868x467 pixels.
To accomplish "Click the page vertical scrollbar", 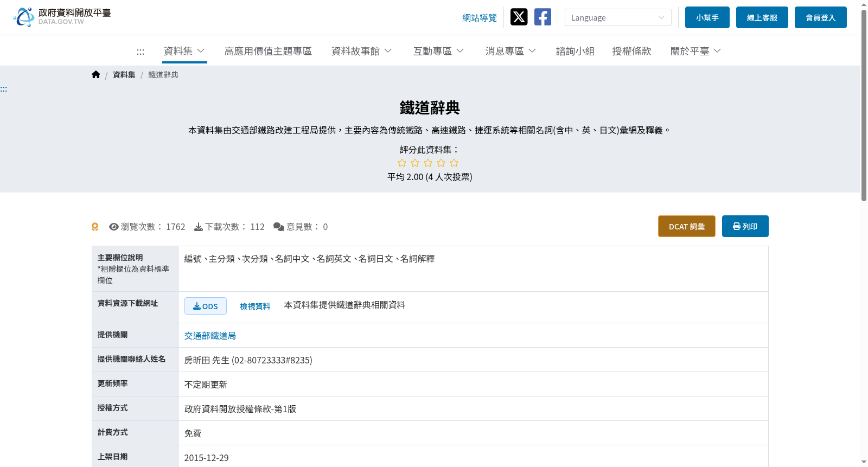I will [864, 106].
